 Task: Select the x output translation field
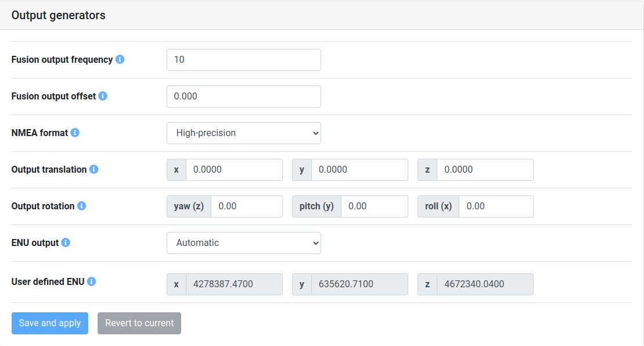234,169
